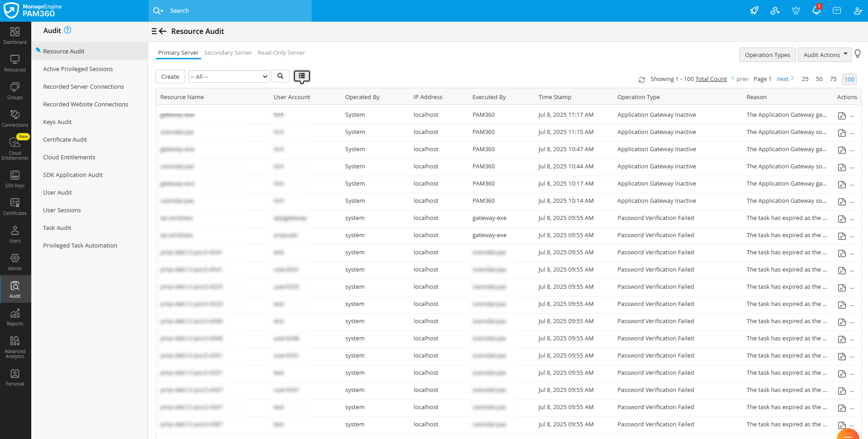Open the '-- All --' filter dropdown
This screenshot has width=868, height=439.
[229, 76]
